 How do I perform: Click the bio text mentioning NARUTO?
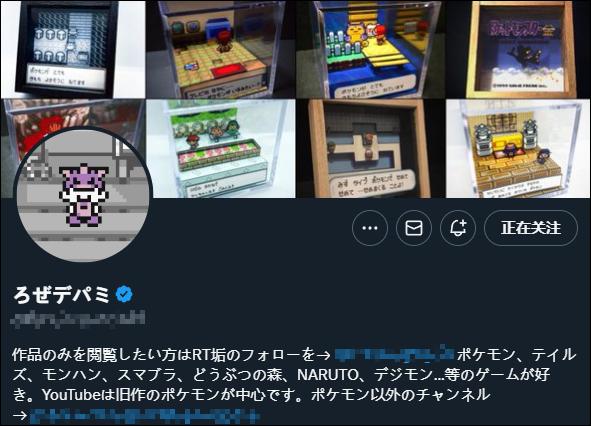click(281, 375)
